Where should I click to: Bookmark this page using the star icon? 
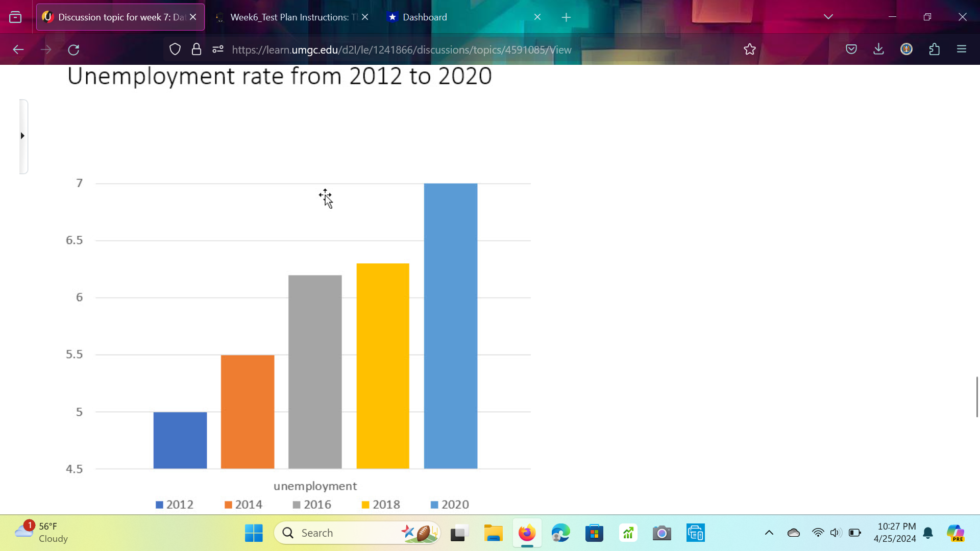[x=749, y=49]
